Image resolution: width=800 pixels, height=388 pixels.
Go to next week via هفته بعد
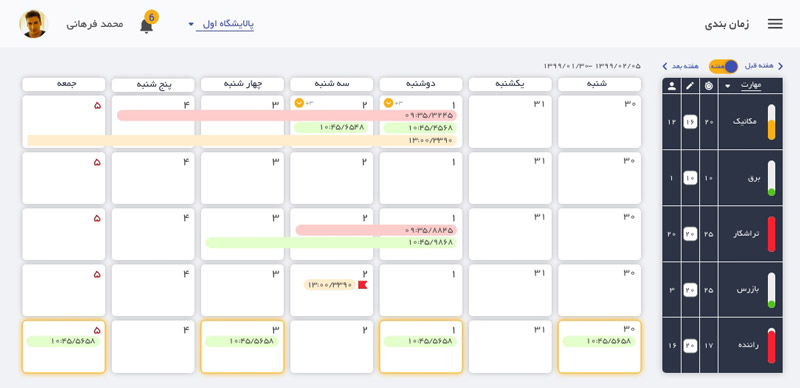[681, 66]
